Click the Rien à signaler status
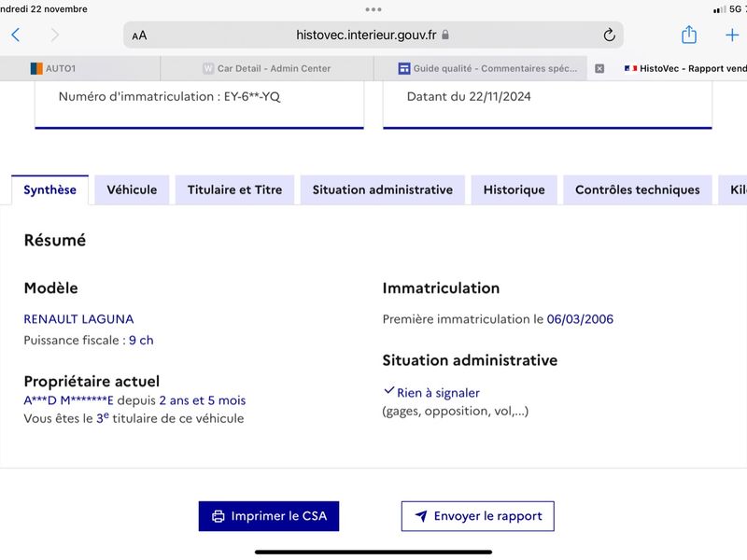Screen dimensions: 747x560 pyautogui.click(x=438, y=393)
